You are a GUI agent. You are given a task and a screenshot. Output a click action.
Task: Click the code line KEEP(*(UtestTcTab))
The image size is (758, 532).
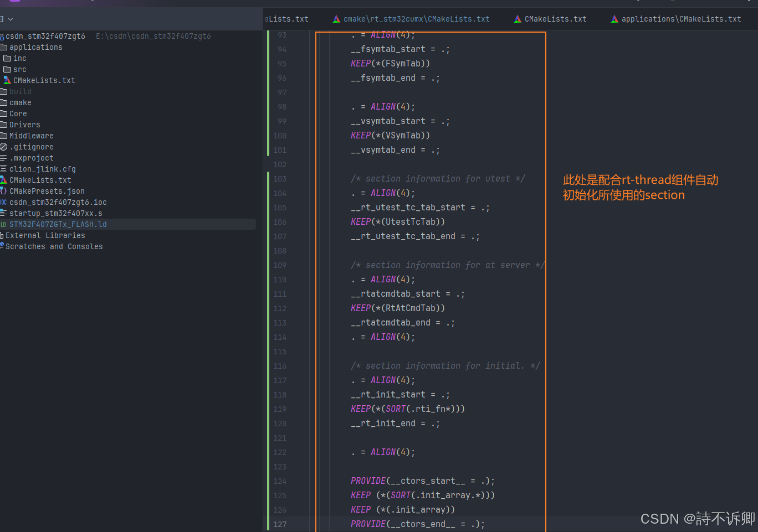coord(398,222)
